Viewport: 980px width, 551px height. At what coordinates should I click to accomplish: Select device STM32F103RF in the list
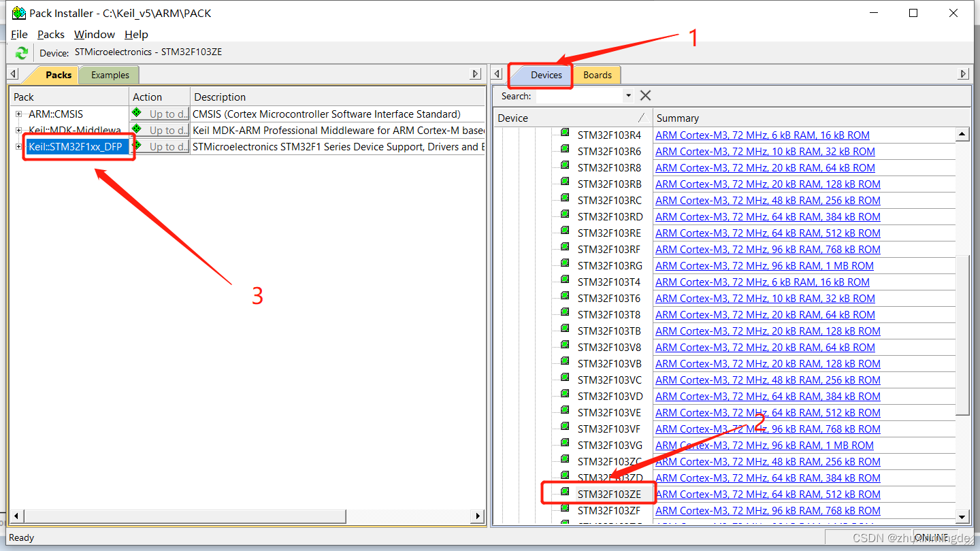tap(609, 249)
